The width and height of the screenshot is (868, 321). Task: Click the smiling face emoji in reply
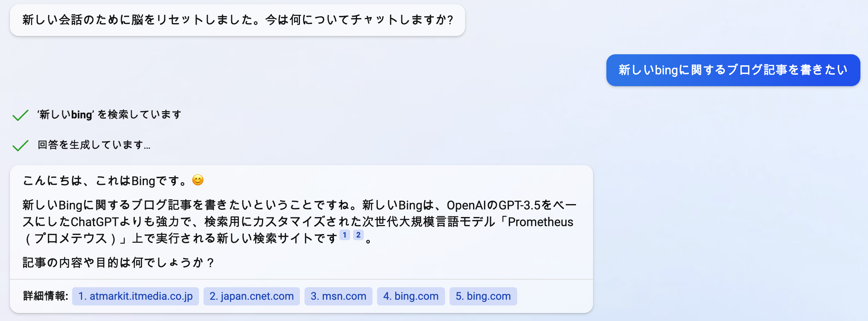[198, 180]
